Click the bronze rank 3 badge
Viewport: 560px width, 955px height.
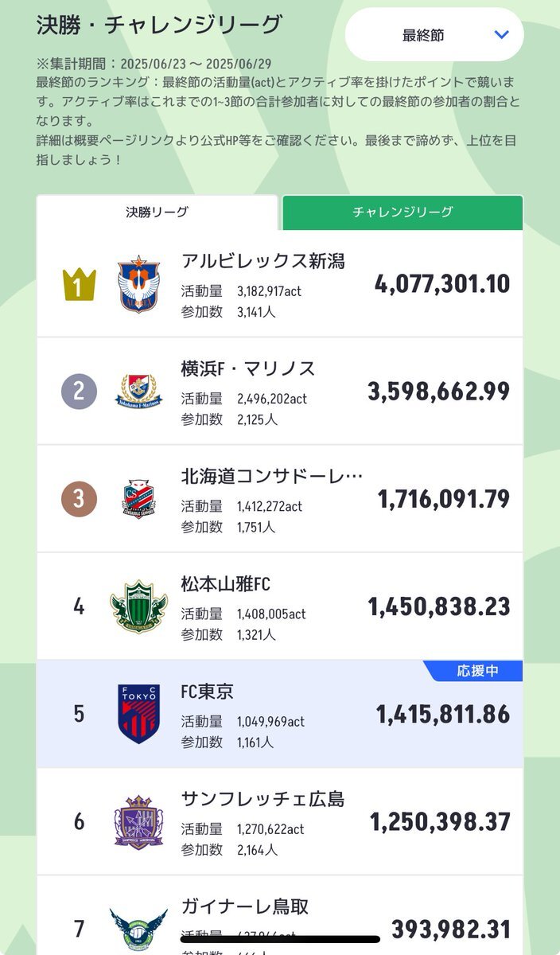tap(80, 499)
